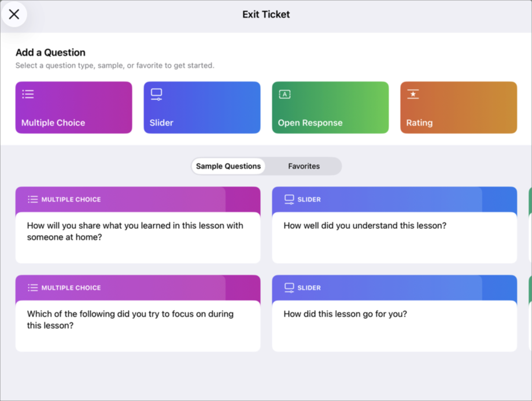Add a Slider question

point(202,107)
